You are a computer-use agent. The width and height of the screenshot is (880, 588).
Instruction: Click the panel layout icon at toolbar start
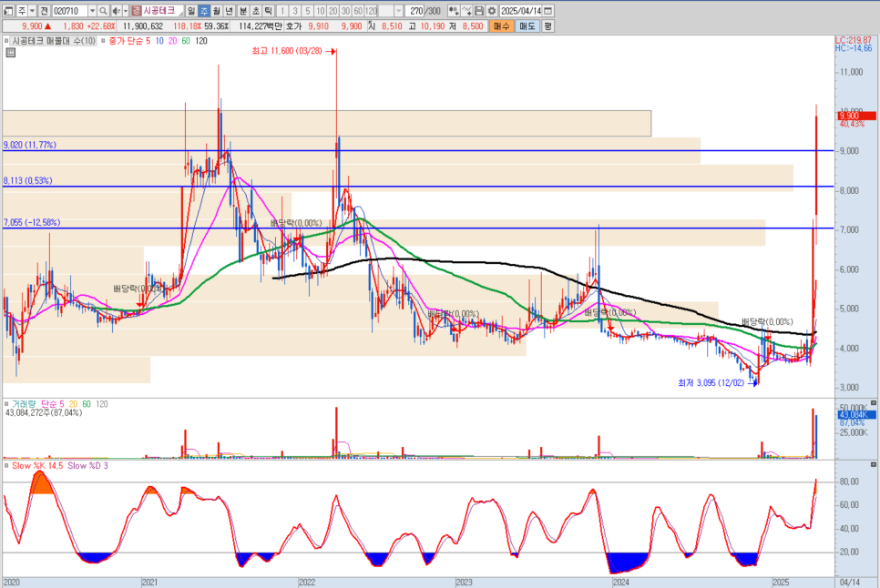(8, 11)
